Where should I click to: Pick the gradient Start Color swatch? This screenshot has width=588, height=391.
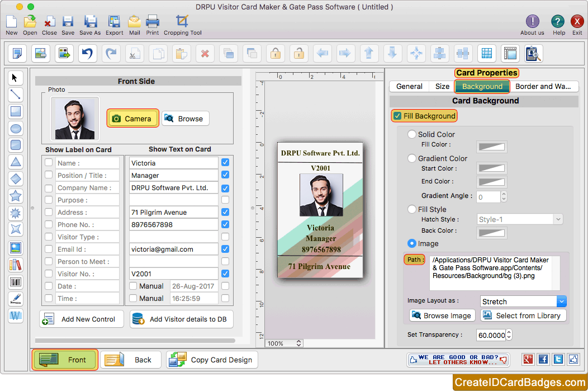(492, 168)
